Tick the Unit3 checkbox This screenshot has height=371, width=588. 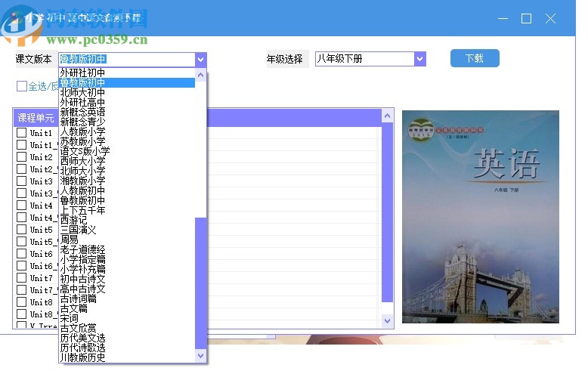[22, 181]
